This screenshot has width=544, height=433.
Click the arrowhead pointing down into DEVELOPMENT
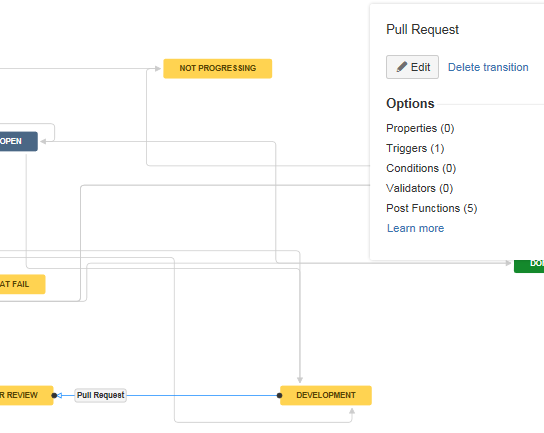300,380
